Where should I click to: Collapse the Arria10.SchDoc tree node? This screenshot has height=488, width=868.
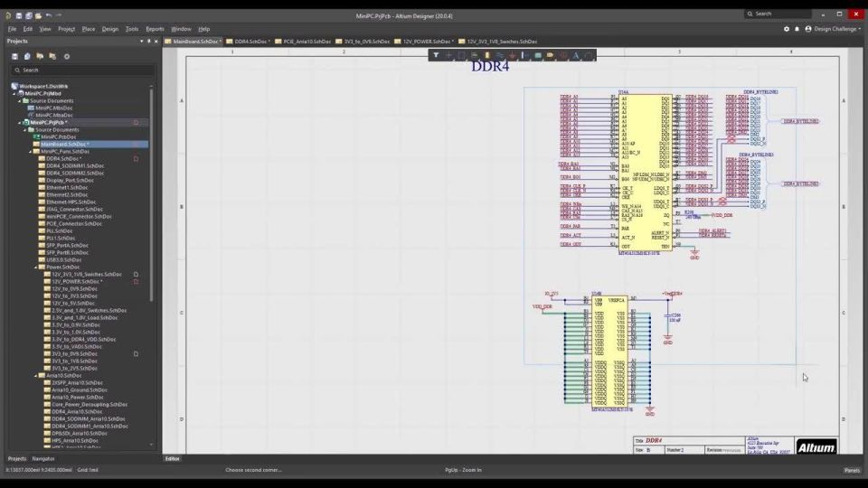[36, 375]
